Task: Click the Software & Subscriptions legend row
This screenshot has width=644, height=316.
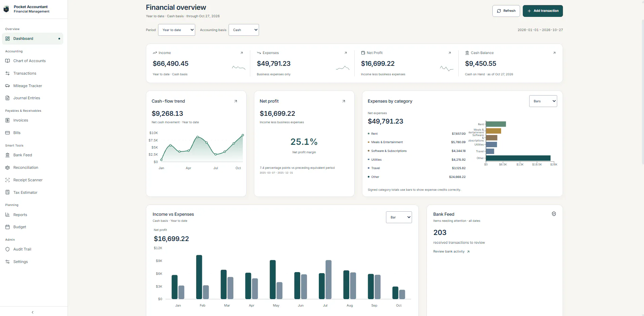Action: tap(417, 151)
